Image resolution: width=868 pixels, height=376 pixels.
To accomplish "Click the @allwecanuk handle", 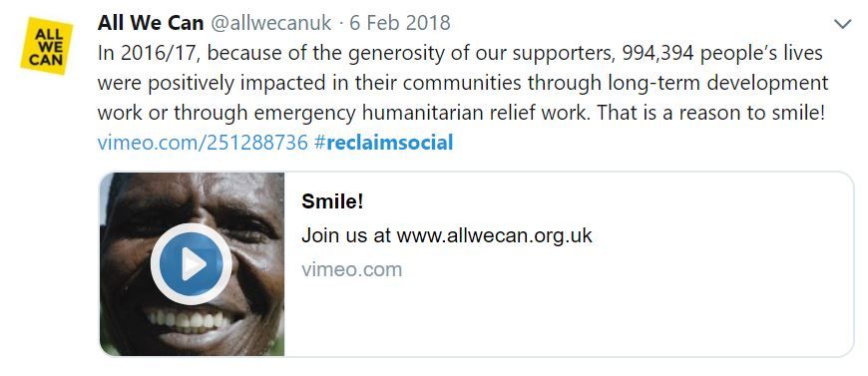I will coord(271,23).
